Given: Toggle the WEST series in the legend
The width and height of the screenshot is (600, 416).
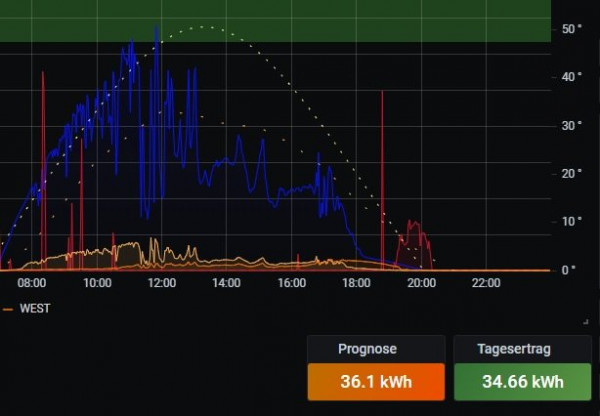Looking at the screenshot, I should (34, 309).
